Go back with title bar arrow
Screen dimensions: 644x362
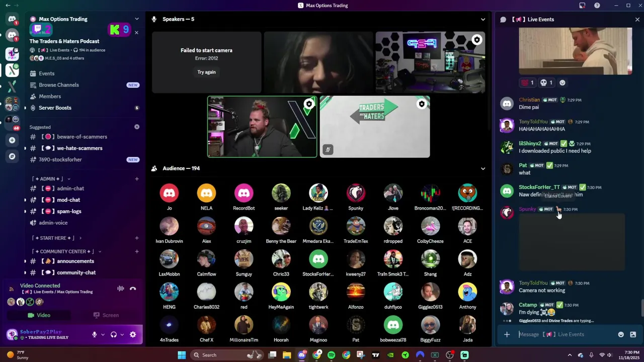click(8, 6)
